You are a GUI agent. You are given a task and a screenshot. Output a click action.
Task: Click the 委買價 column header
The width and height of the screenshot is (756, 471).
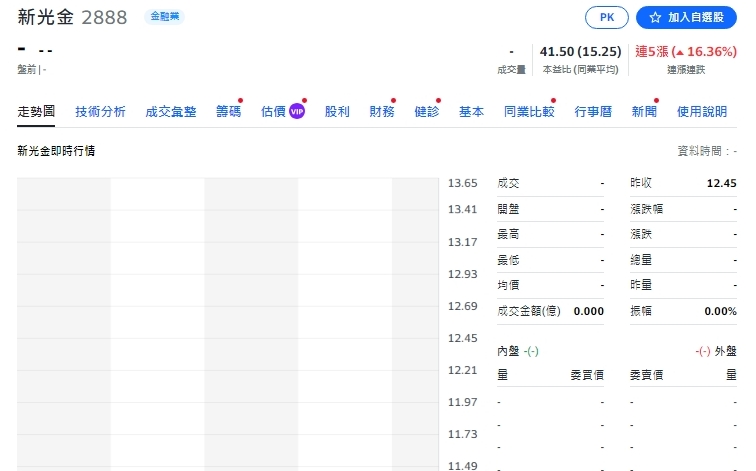[x=587, y=375]
